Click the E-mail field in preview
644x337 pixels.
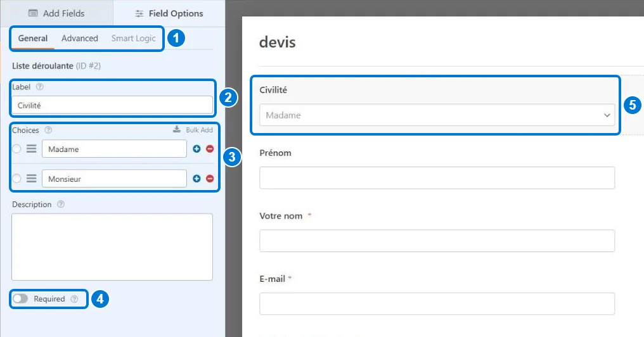click(x=437, y=304)
